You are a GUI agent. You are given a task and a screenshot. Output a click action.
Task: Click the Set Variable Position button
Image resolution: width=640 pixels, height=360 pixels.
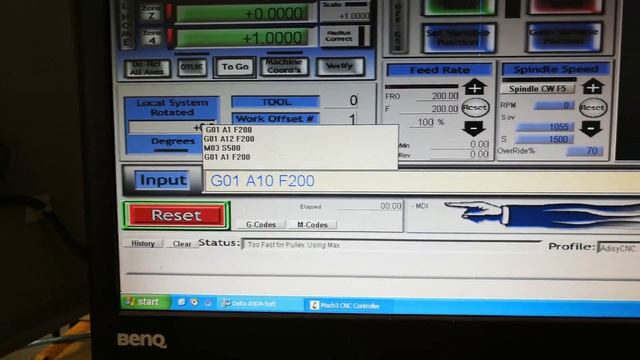coord(459,38)
